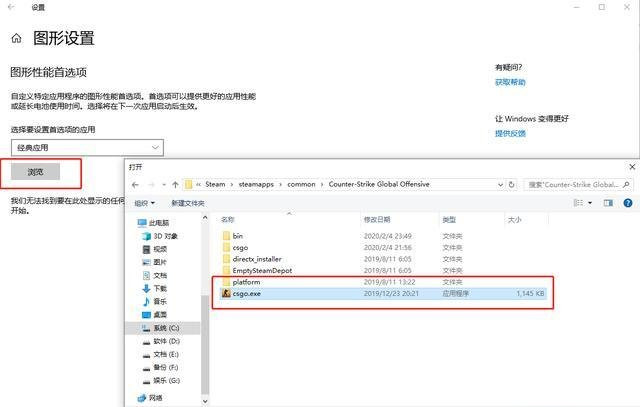Click the help question mark icon
Image resolution: width=640 pixels, height=407 pixels.
pyautogui.click(x=629, y=203)
